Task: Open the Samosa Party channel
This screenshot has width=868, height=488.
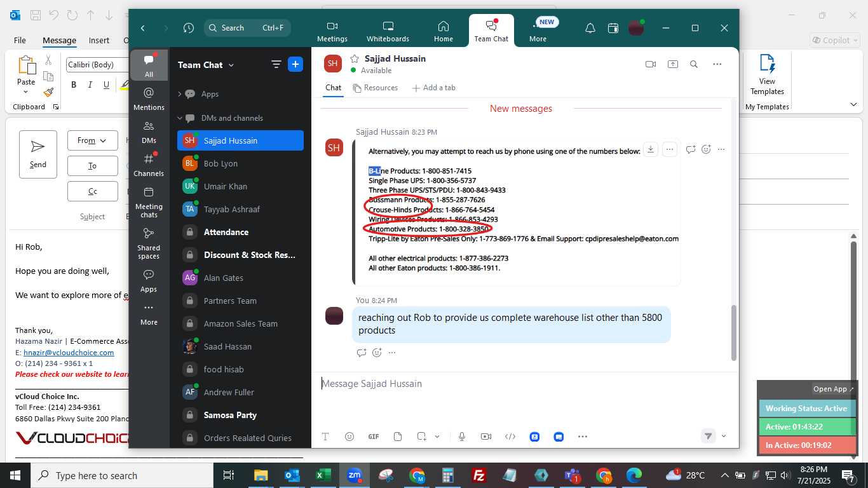Action: [240, 415]
